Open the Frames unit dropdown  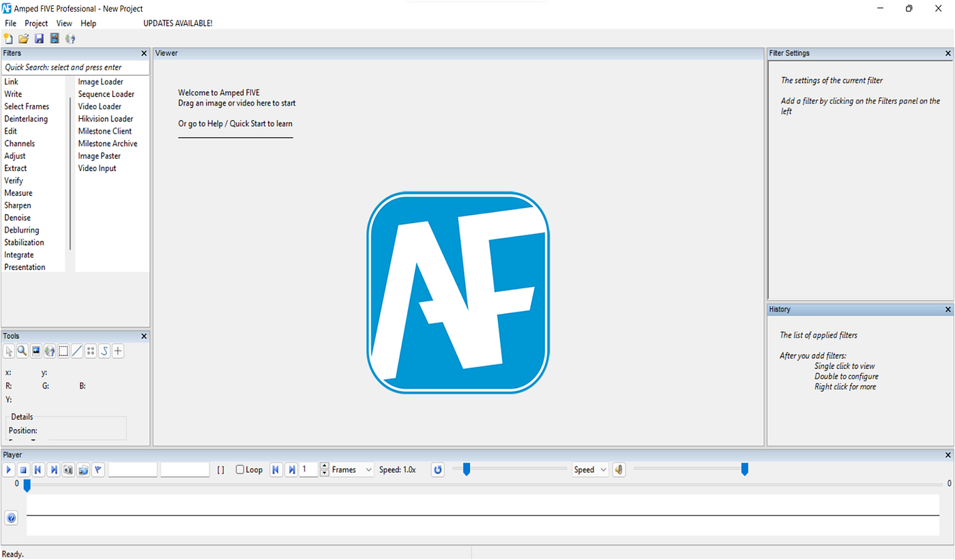(x=352, y=470)
